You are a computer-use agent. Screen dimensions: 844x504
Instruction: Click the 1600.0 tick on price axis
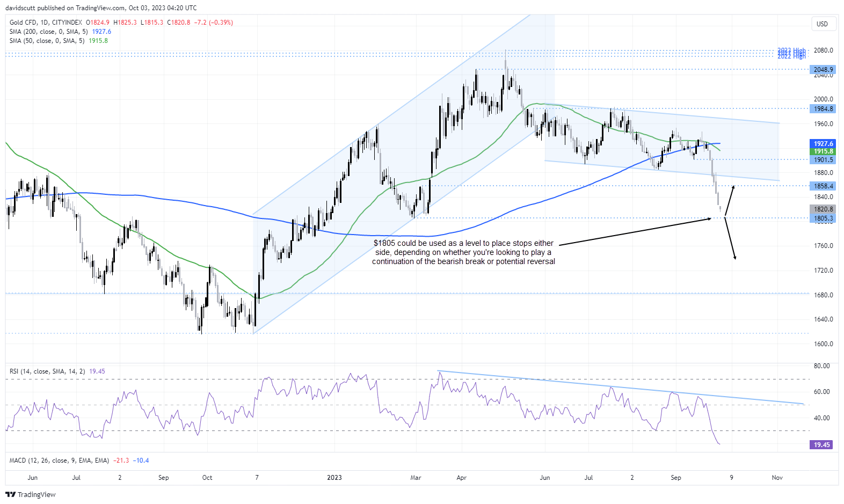click(x=823, y=344)
